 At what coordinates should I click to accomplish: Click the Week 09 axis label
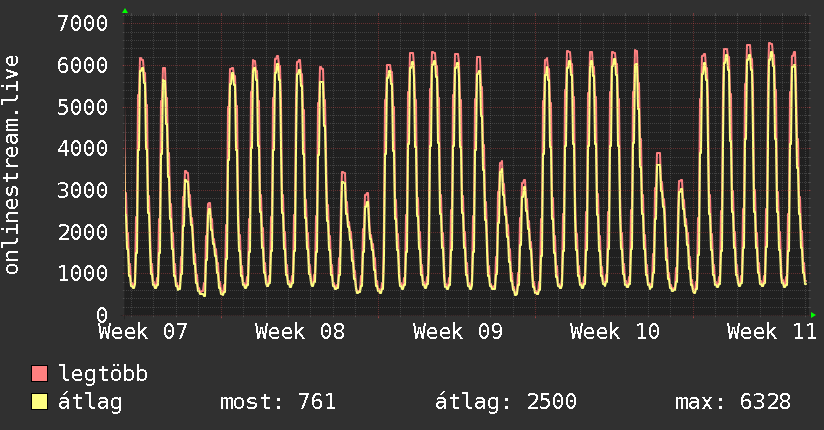point(458,332)
